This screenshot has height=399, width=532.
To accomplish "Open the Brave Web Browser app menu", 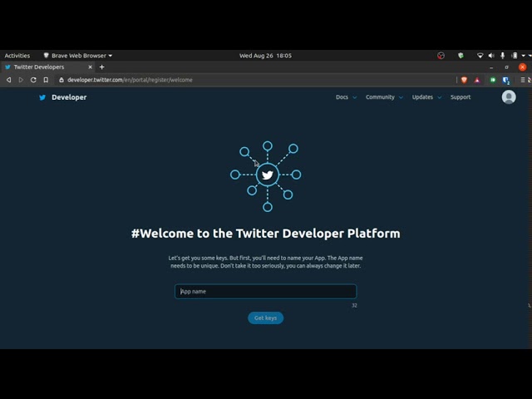I will click(77, 56).
